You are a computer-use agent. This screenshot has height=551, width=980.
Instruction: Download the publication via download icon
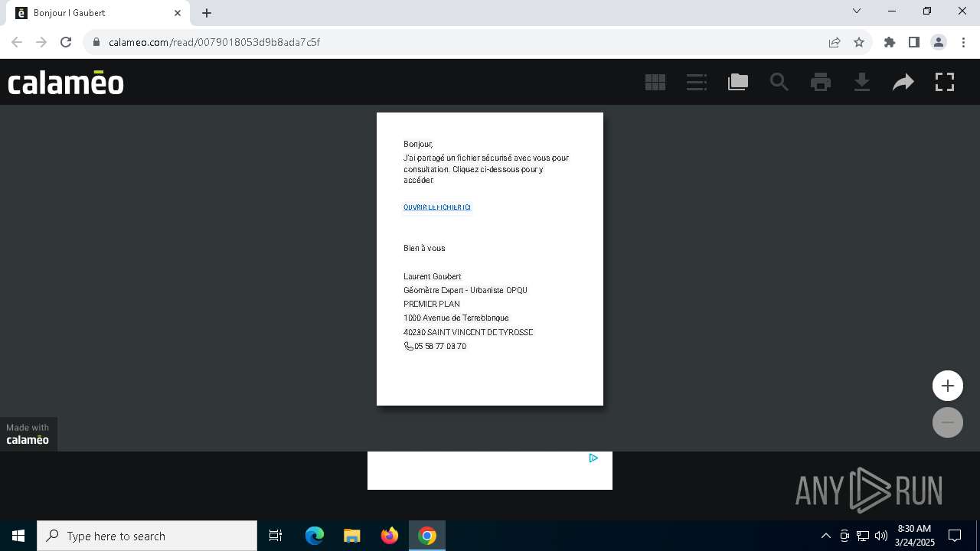(862, 82)
